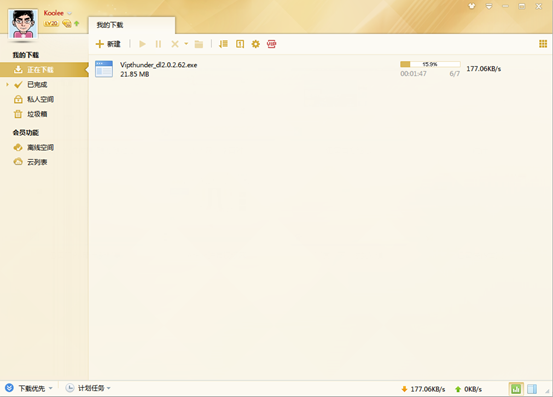Open the skin shirt icon in title bar
The image size is (553, 397).
pyautogui.click(x=472, y=6)
